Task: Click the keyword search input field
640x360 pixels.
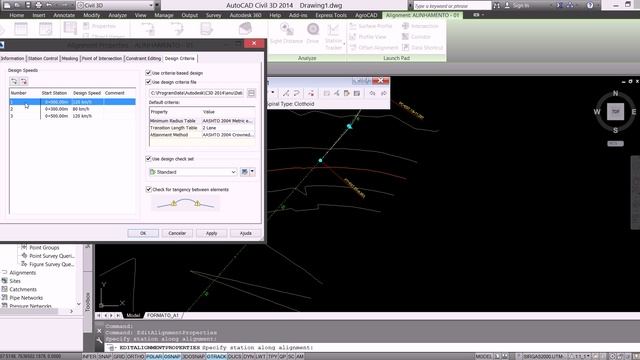Action: click(452, 6)
